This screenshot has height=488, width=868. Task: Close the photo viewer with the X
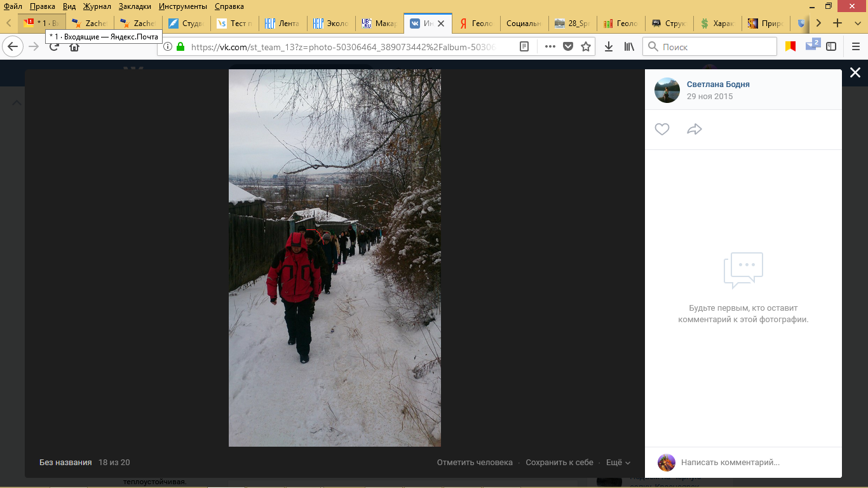(855, 73)
